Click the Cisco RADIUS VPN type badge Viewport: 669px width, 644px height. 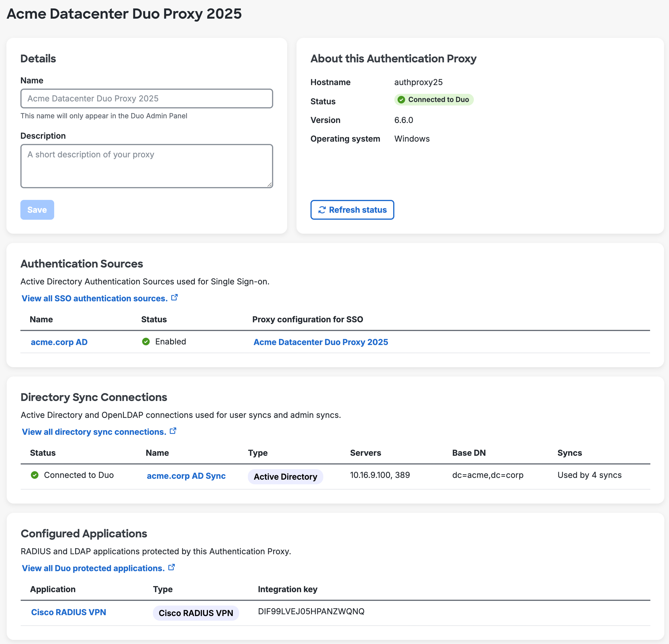[196, 613]
